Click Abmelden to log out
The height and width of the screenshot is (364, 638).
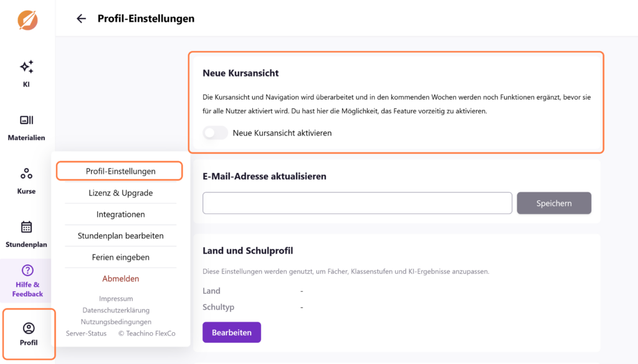click(120, 278)
